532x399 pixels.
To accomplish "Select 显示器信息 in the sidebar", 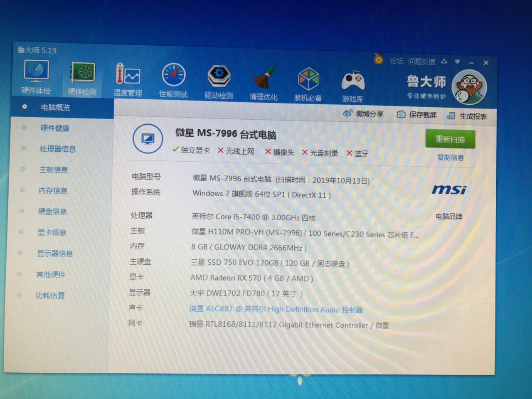I will tap(55, 253).
